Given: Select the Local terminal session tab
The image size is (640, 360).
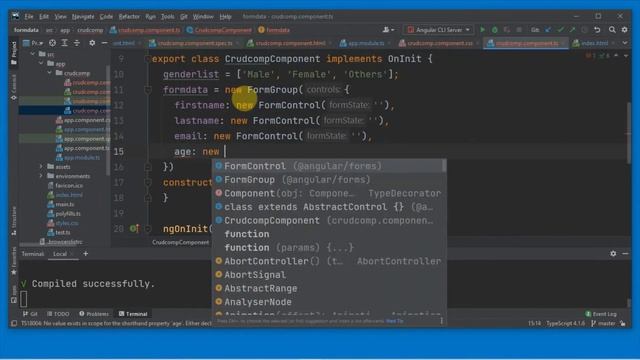Looking at the screenshot, I should 60,254.
